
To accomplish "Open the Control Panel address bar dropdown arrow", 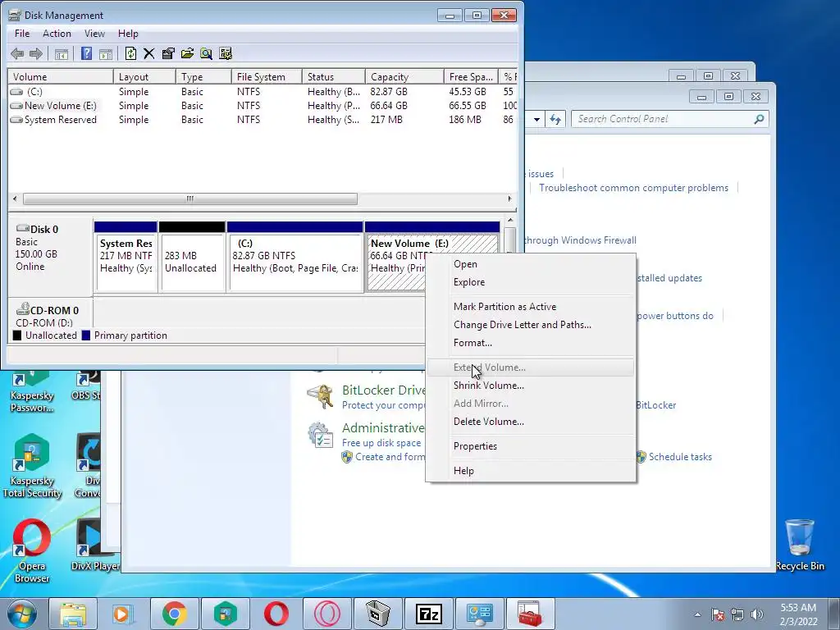I will 536,119.
